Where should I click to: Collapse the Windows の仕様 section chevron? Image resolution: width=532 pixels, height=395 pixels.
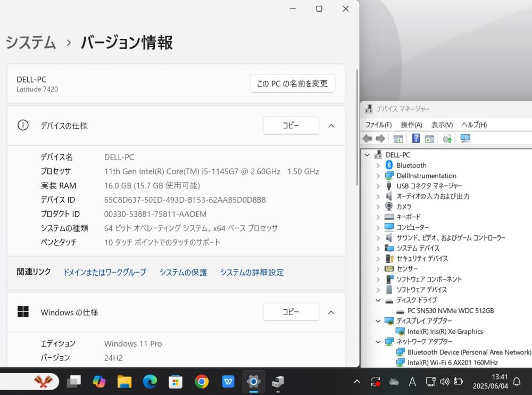331,312
